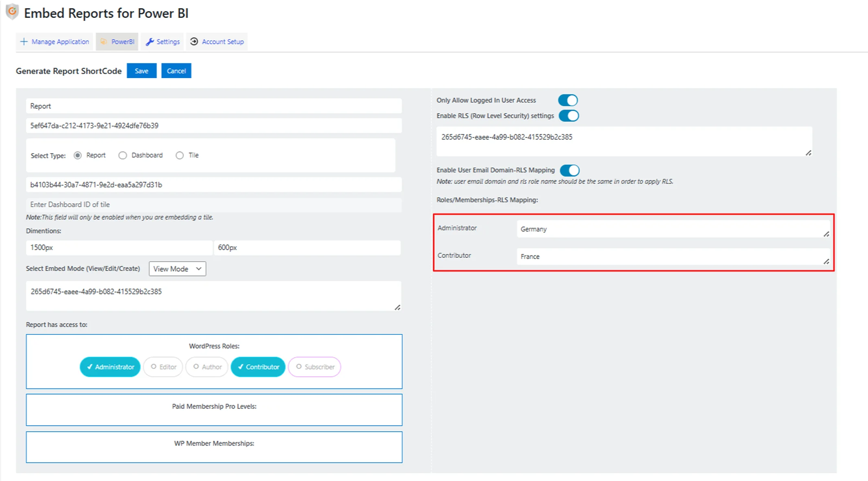Click the Contributor mapping field with France
Viewport: 868px width, 481px height.
(x=673, y=256)
